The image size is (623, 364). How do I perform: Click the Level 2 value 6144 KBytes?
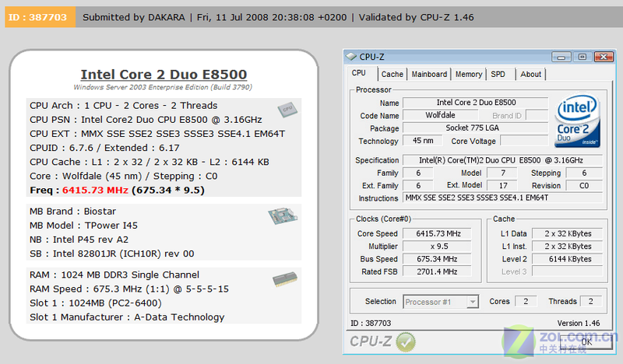point(568,259)
